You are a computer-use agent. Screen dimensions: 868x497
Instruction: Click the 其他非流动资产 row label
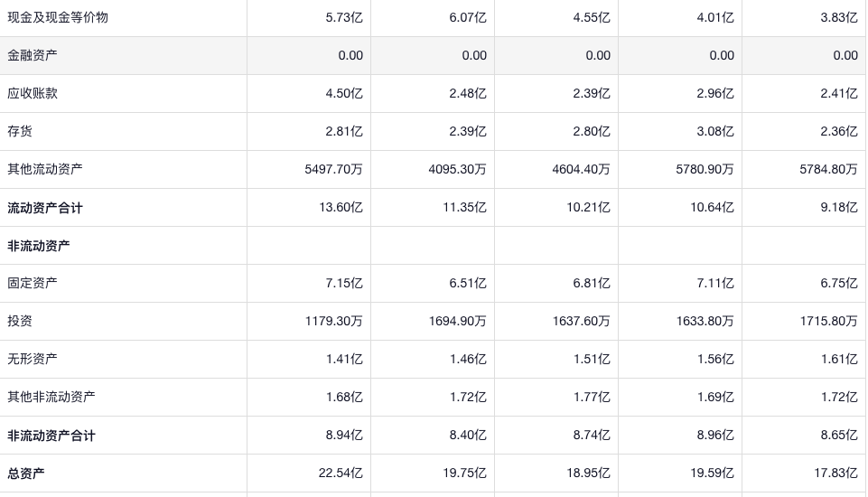click(x=51, y=397)
